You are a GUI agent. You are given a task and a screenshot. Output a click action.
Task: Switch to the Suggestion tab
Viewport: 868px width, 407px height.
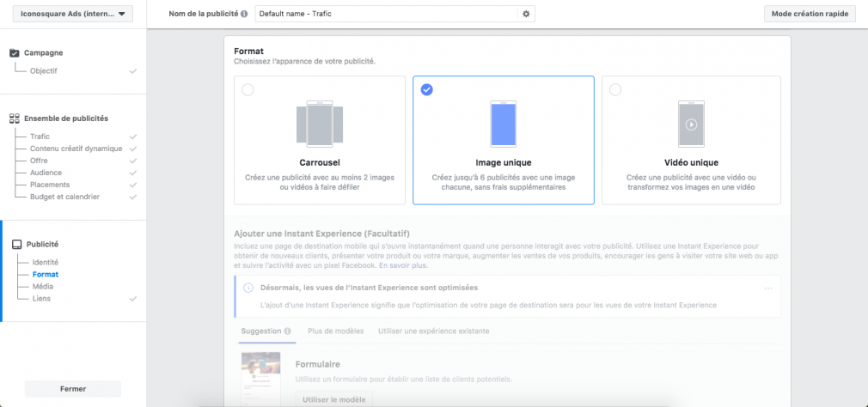click(x=260, y=331)
